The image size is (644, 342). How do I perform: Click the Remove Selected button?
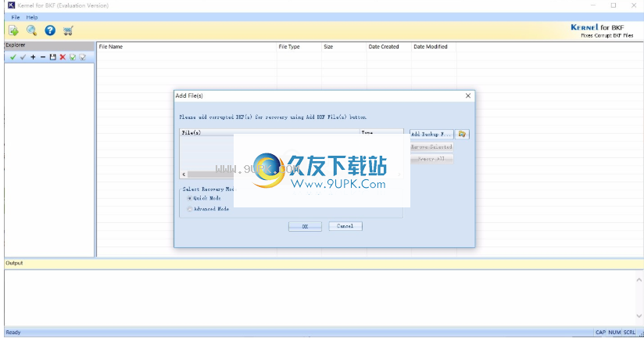pyautogui.click(x=431, y=146)
